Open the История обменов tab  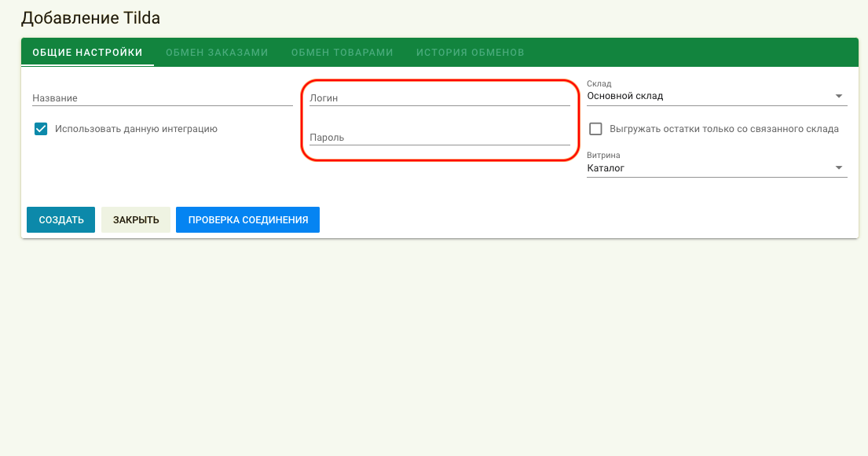pyautogui.click(x=470, y=53)
